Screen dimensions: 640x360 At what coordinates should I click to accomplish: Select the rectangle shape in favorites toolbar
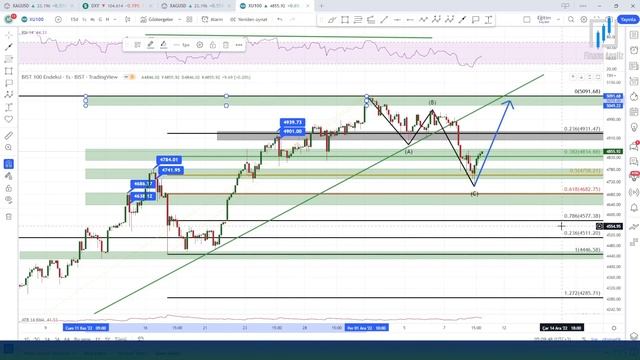(345, 19)
